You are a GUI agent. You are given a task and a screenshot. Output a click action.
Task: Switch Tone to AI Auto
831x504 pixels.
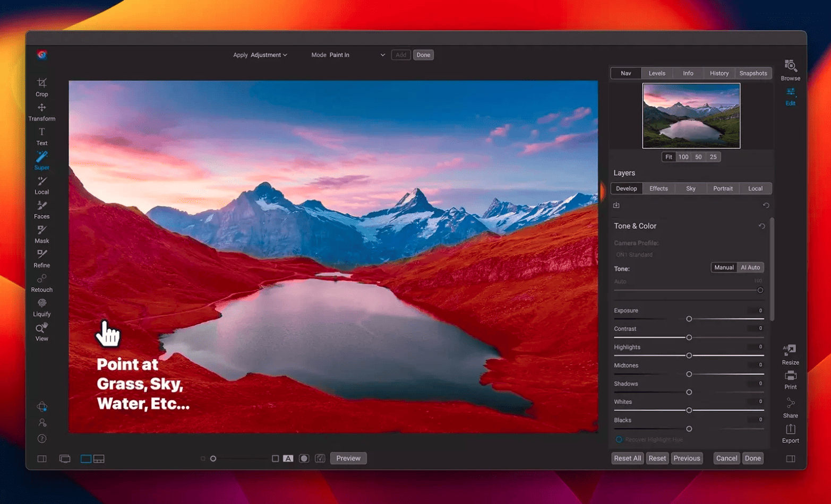tap(750, 267)
